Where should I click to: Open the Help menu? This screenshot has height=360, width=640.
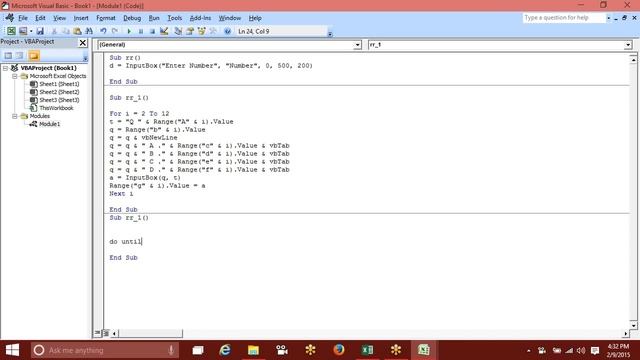tap(255, 18)
